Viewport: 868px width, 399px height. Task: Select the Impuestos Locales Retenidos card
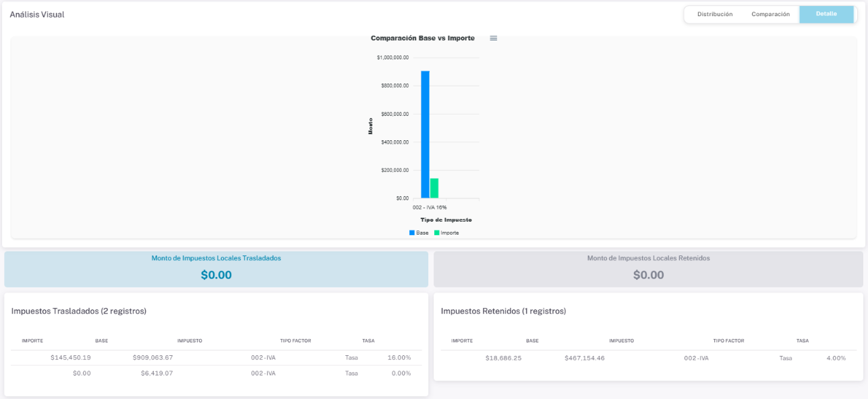[648, 269]
